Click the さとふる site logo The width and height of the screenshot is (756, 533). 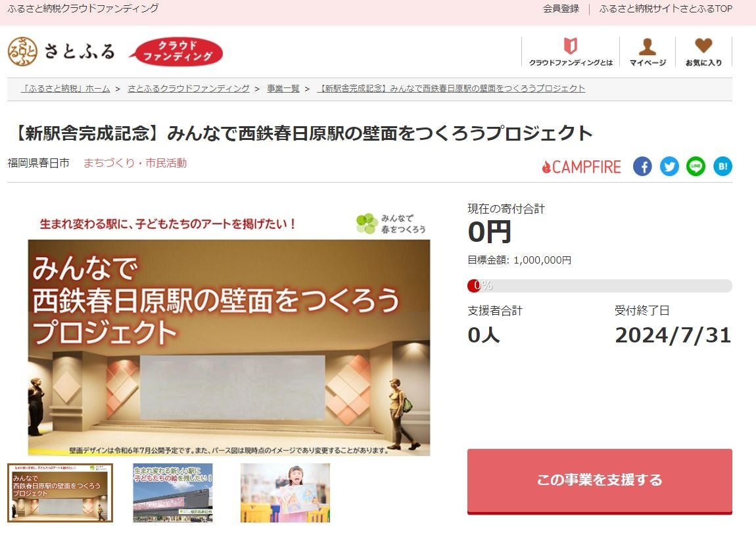(61, 51)
